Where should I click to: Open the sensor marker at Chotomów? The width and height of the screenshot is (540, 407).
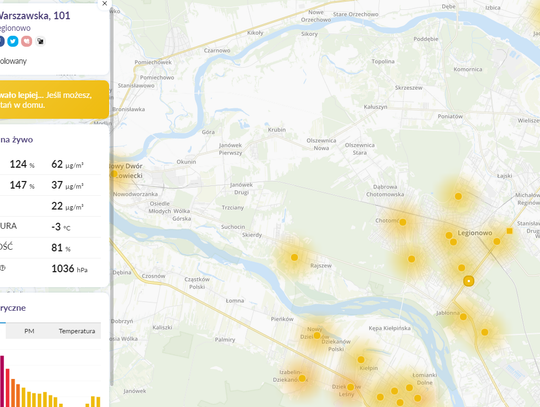[403, 222]
